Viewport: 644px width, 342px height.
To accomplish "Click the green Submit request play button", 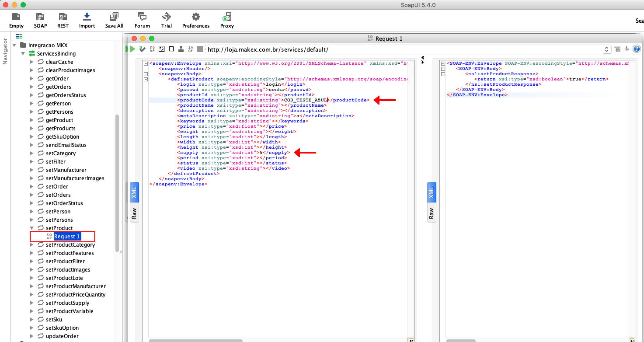I will tap(132, 49).
